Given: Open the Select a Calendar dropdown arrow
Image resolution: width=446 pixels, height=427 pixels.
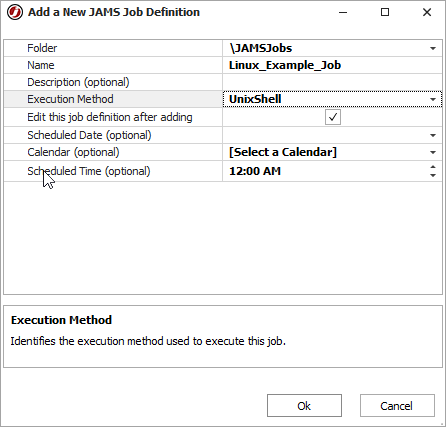Looking at the screenshot, I should pos(433,153).
